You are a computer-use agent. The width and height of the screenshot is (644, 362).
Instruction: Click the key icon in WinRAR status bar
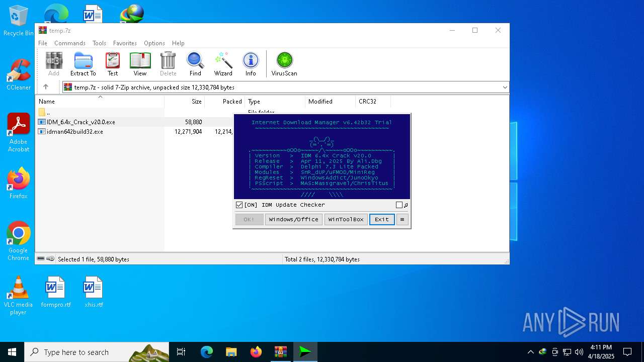50,259
